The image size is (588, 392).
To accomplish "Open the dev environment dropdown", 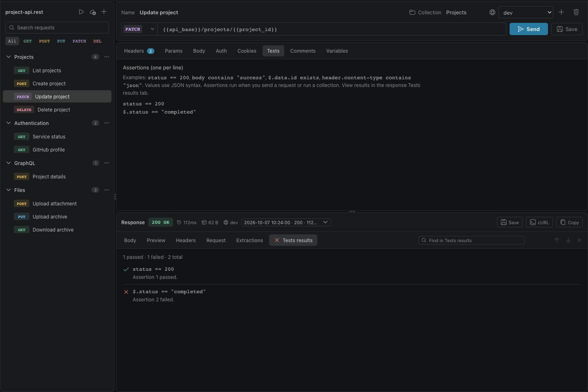I will pyautogui.click(x=526, y=12).
